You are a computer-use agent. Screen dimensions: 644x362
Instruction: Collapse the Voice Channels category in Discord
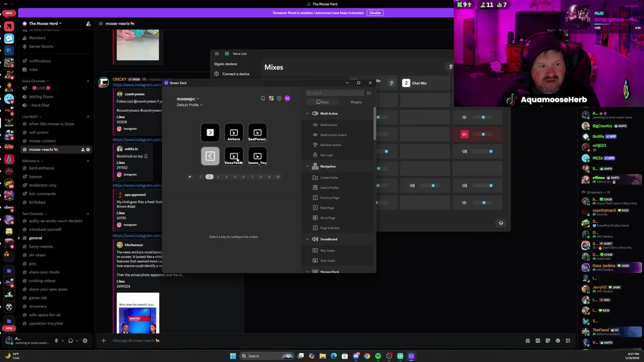(x=35, y=81)
